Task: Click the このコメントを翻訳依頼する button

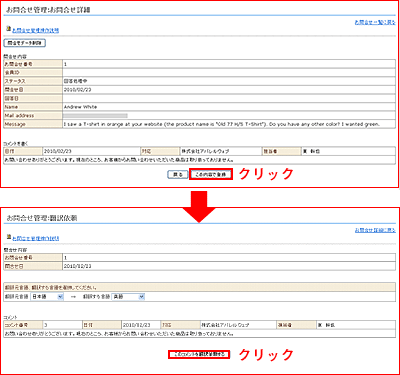Action: point(199,354)
